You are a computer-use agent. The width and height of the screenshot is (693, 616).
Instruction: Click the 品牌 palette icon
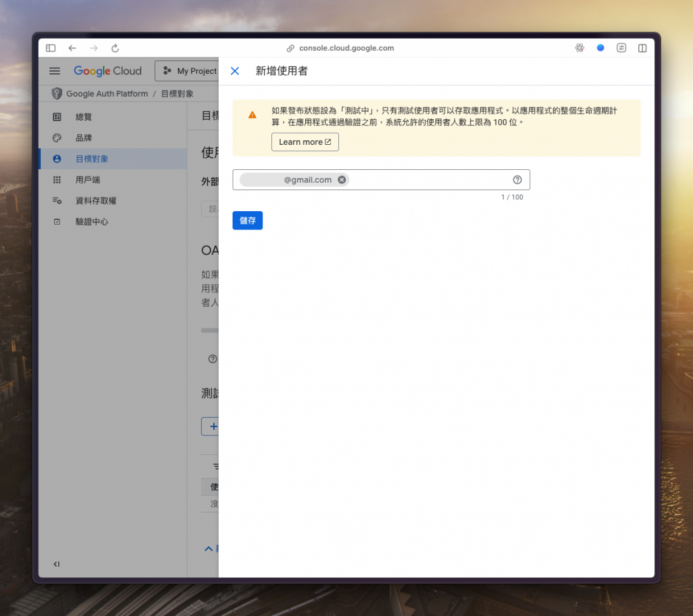pos(57,137)
